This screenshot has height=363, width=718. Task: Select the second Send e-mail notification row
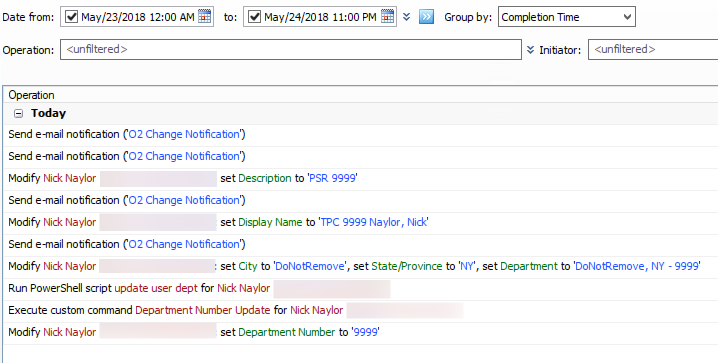click(x=360, y=157)
